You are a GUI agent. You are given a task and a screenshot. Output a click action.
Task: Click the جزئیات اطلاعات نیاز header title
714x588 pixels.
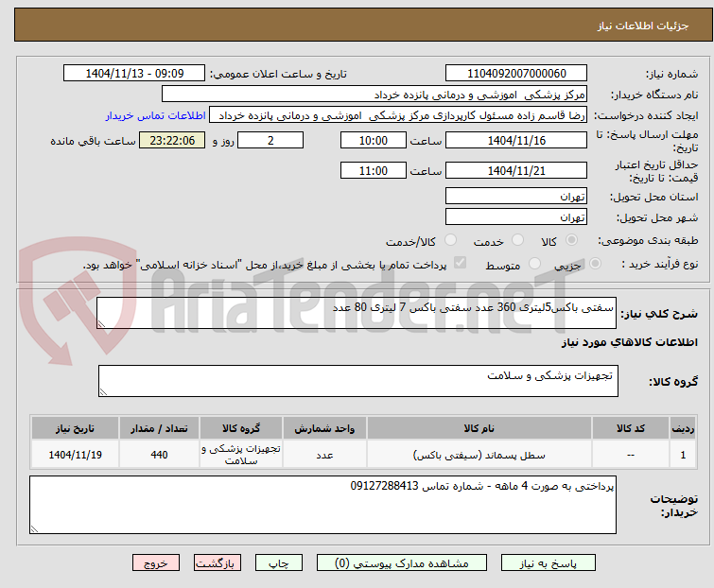(x=642, y=26)
